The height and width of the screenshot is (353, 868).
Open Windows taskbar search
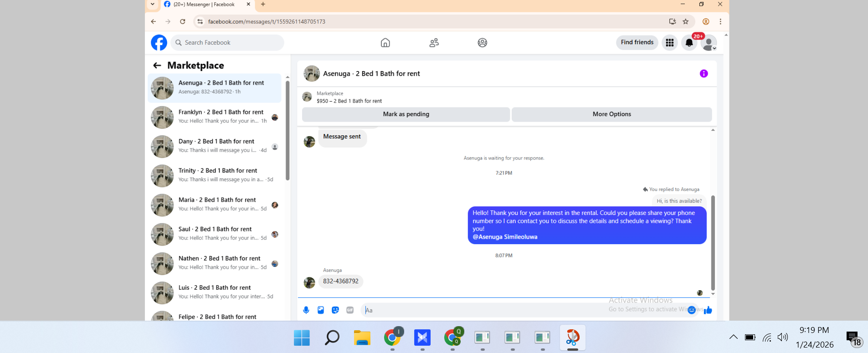point(332,338)
